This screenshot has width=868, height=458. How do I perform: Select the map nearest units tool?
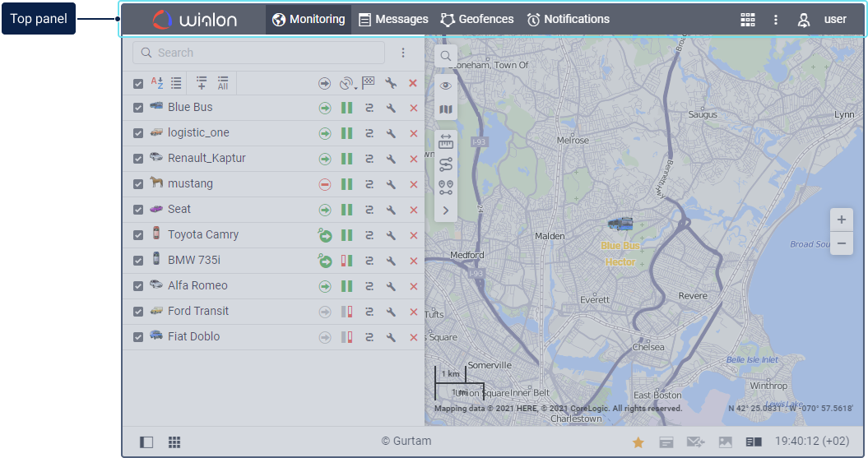(x=446, y=187)
